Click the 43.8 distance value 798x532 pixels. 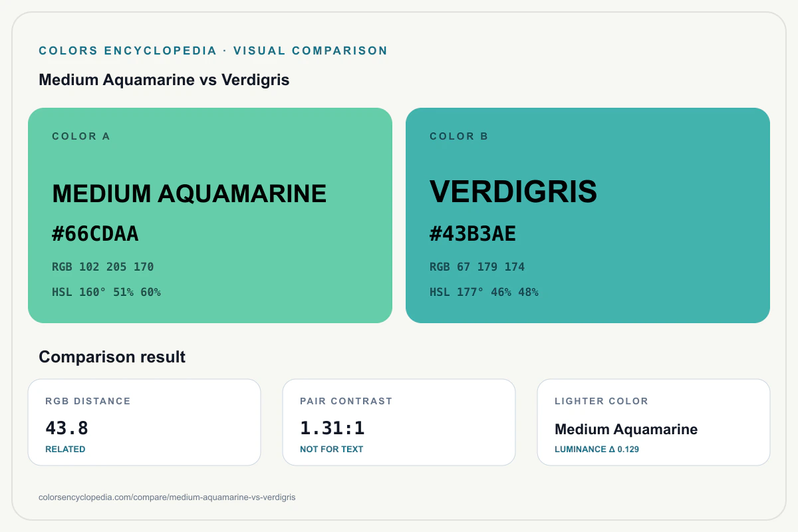coord(66,428)
